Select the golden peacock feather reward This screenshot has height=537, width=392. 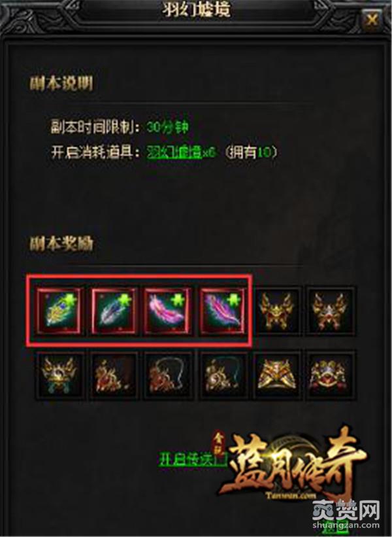(59, 311)
